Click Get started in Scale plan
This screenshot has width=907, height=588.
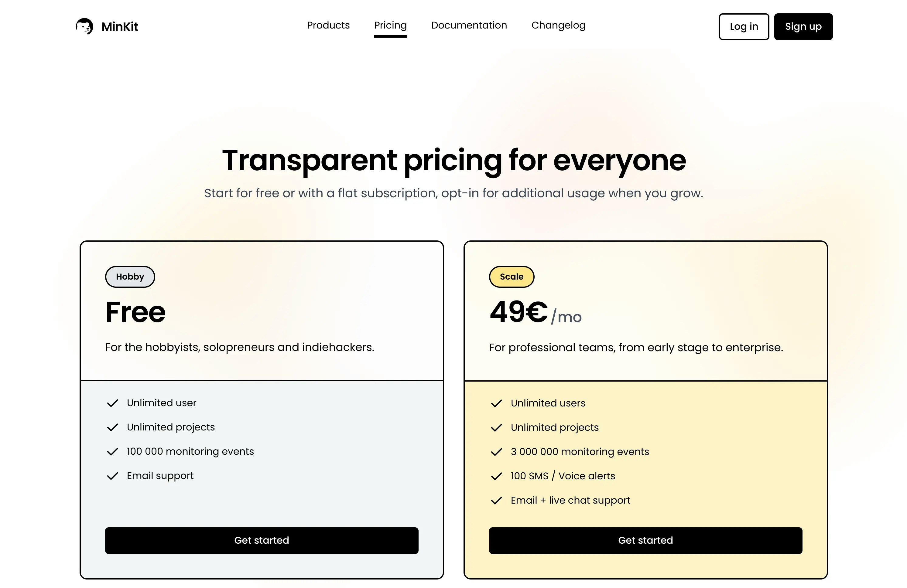pyautogui.click(x=645, y=540)
